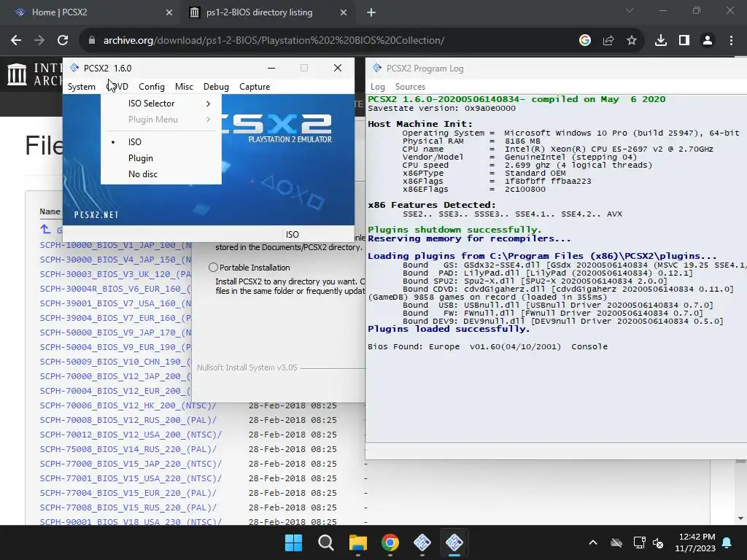Open SCPH-70012_BIOS_V12_USA_200 folder link
This screenshot has width=747, height=560.
click(131, 435)
